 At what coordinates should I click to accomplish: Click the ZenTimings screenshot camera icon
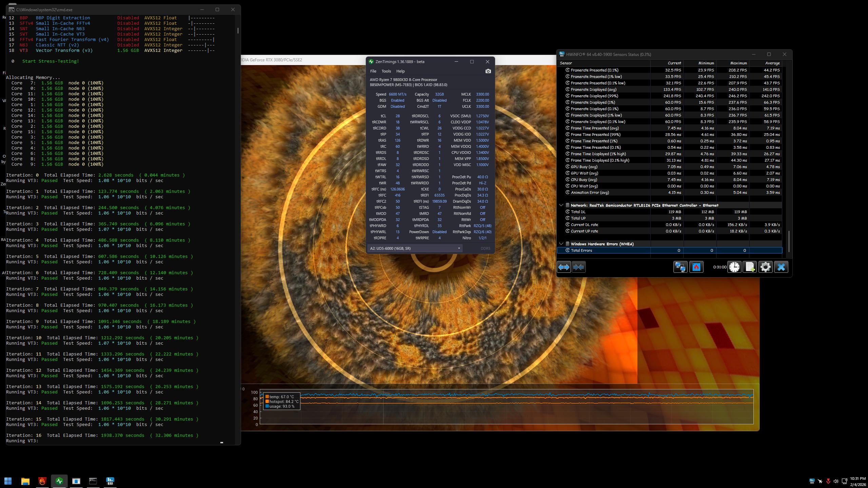[488, 71]
